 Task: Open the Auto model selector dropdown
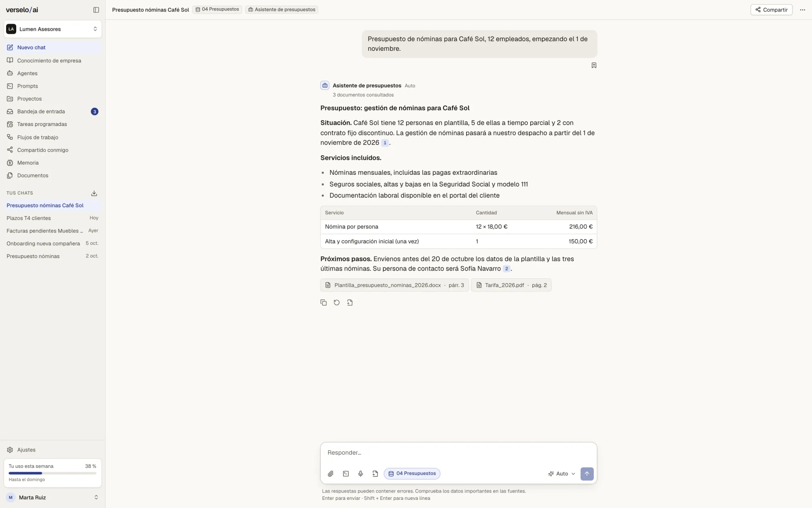(x=561, y=473)
